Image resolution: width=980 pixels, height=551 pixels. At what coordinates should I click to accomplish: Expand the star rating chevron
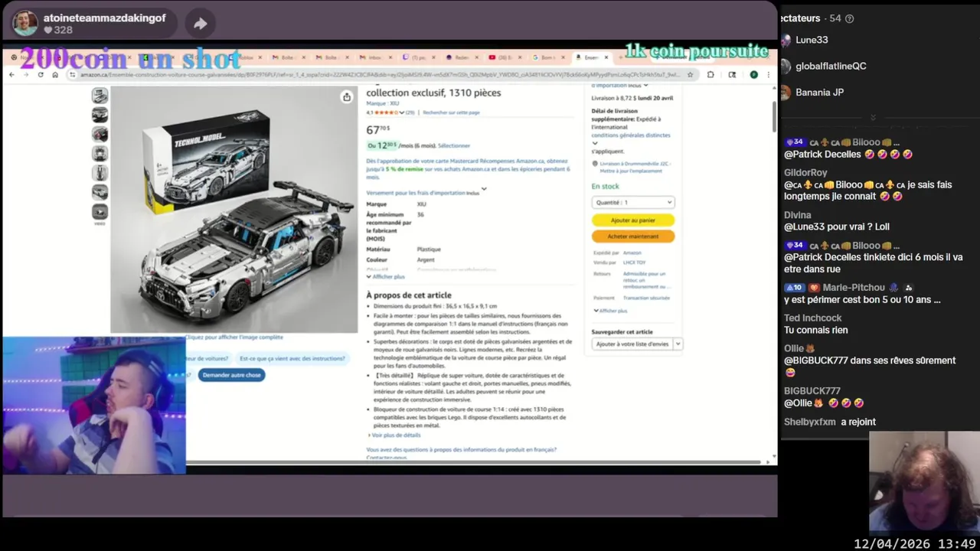(402, 112)
